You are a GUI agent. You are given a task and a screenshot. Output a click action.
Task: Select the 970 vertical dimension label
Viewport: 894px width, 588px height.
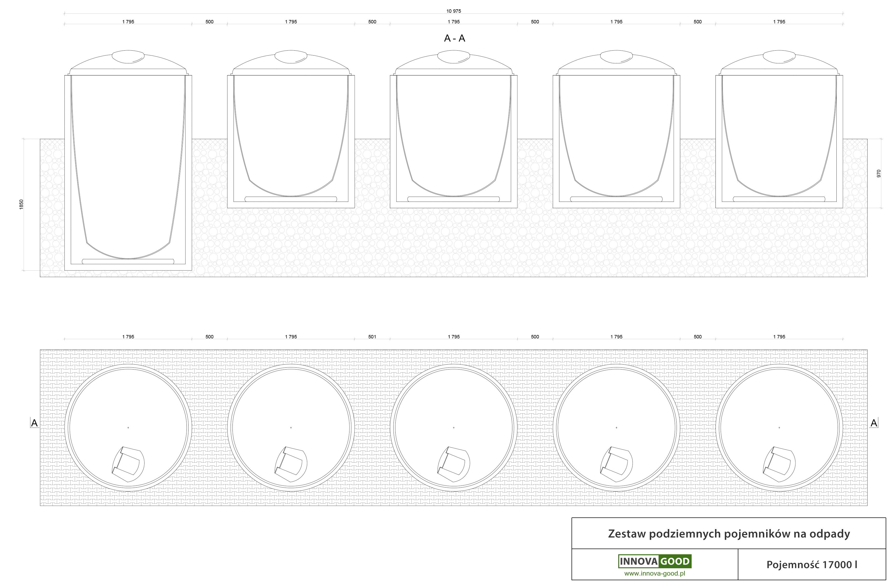pyautogui.click(x=879, y=173)
